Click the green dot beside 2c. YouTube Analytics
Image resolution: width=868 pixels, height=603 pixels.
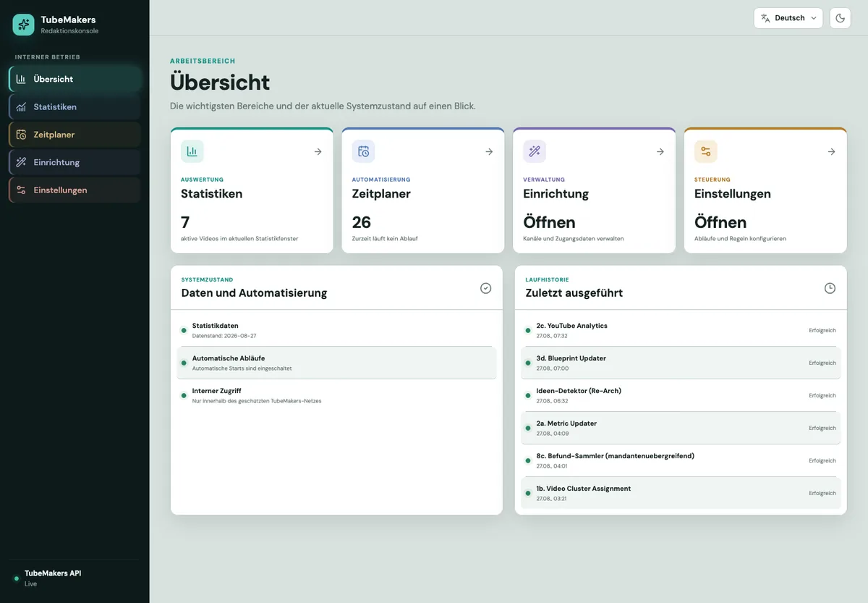pos(528,330)
